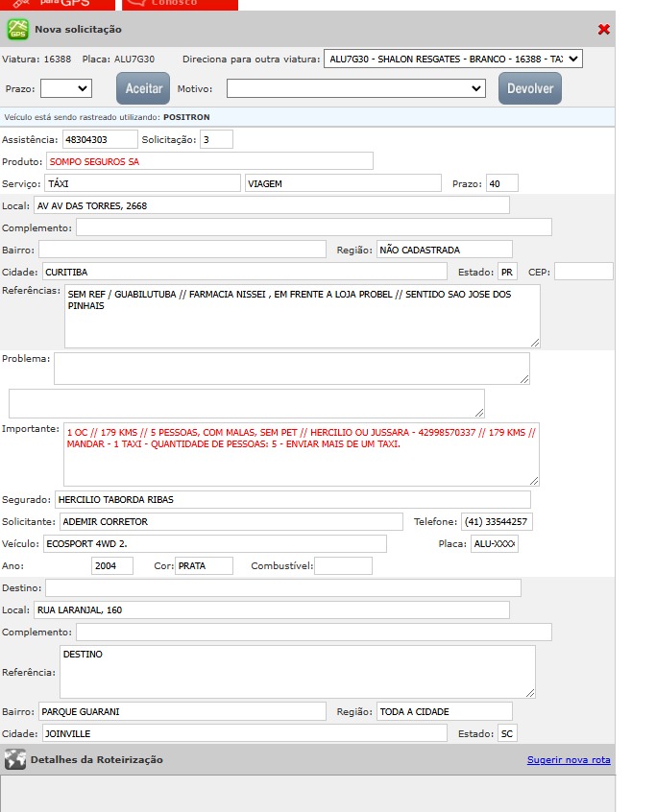Close the Nova solicitação dialog with red X
Viewport: 656px width, 812px height.
[x=604, y=30]
